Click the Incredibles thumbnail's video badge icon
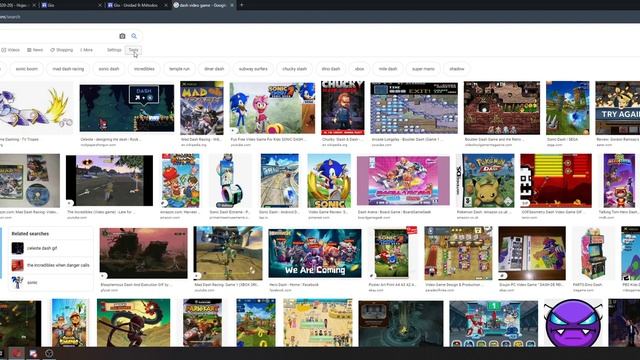Viewport: 640px width, 360px height. [x=70, y=203]
